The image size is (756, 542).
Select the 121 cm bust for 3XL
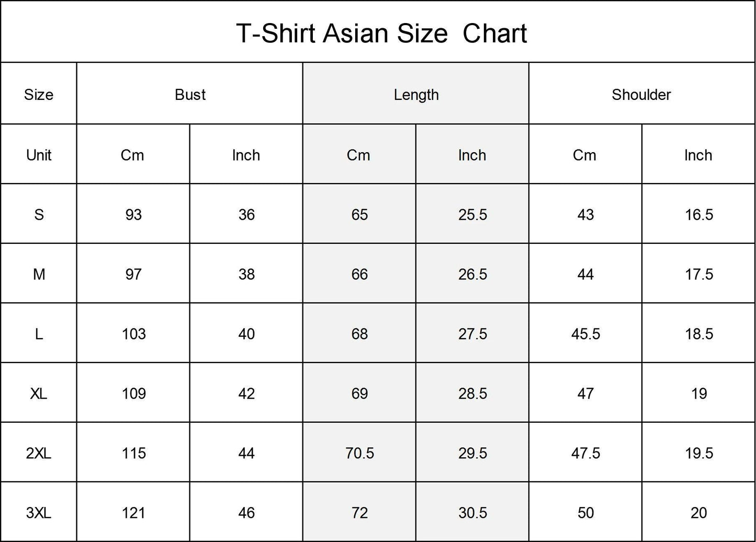pos(133,513)
